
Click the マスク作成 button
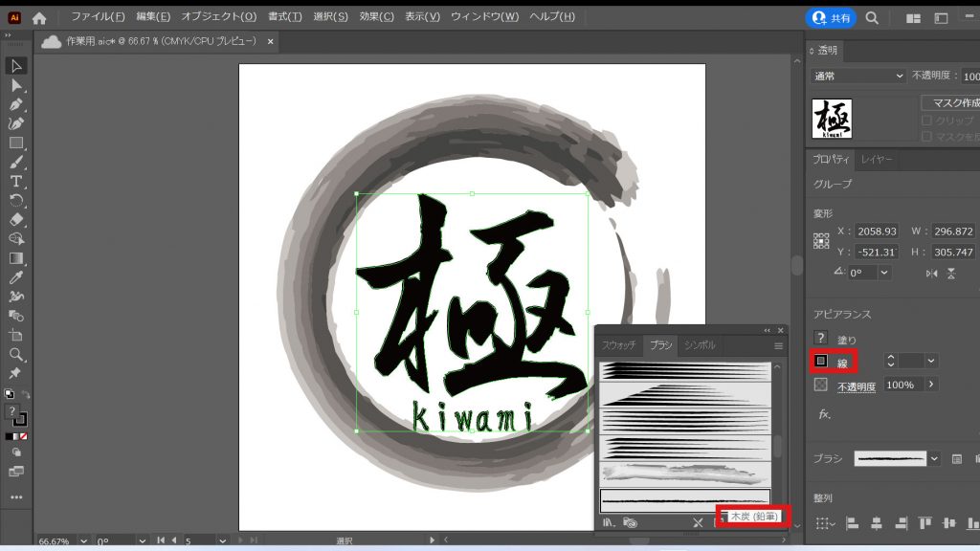tap(950, 102)
